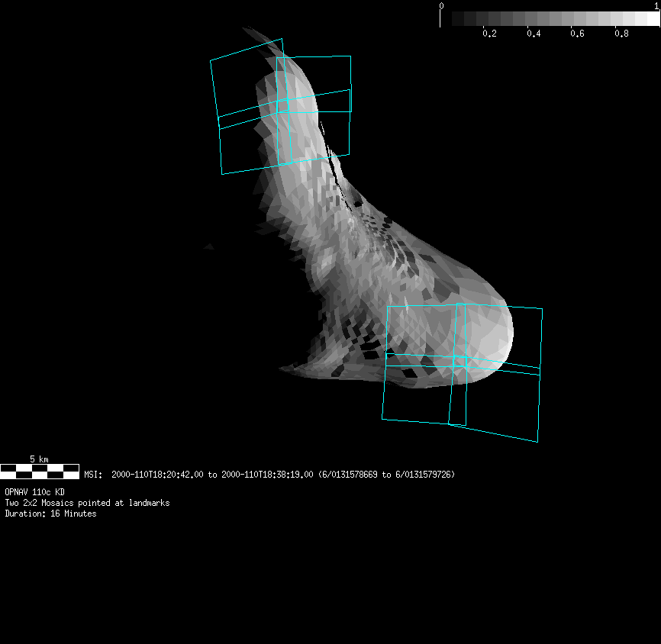Click the "Duration: 16 Minutes" text

pos(50,514)
